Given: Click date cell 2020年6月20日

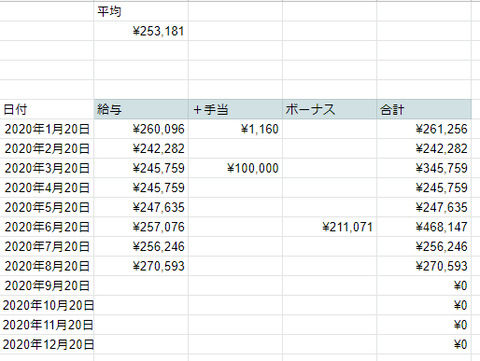Looking at the screenshot, I should click(47, 227).
